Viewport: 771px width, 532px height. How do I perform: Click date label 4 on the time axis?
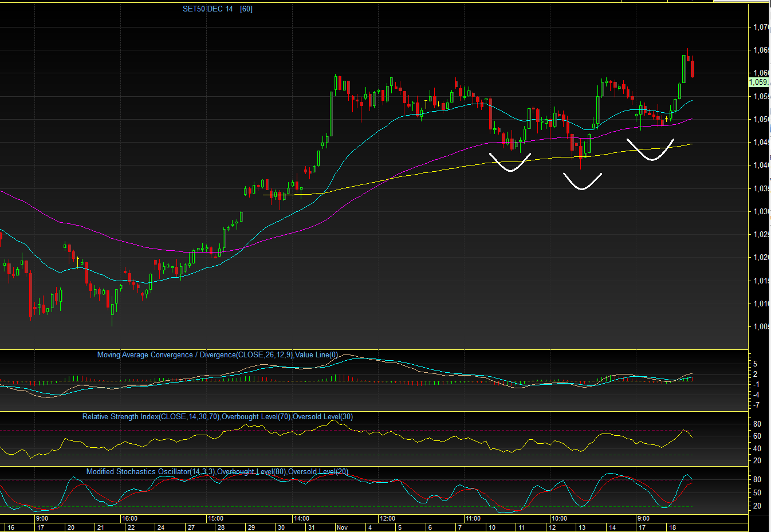[x=370, y=527]
